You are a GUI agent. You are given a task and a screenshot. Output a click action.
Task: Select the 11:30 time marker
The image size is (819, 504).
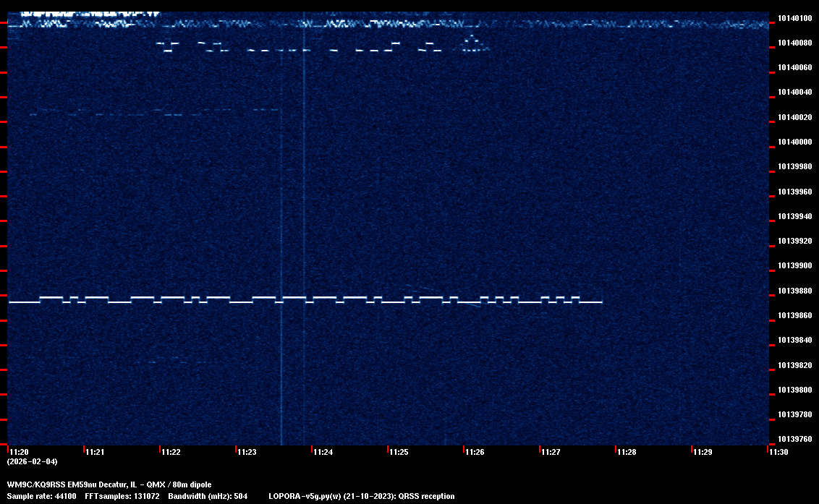coord(778,452)
